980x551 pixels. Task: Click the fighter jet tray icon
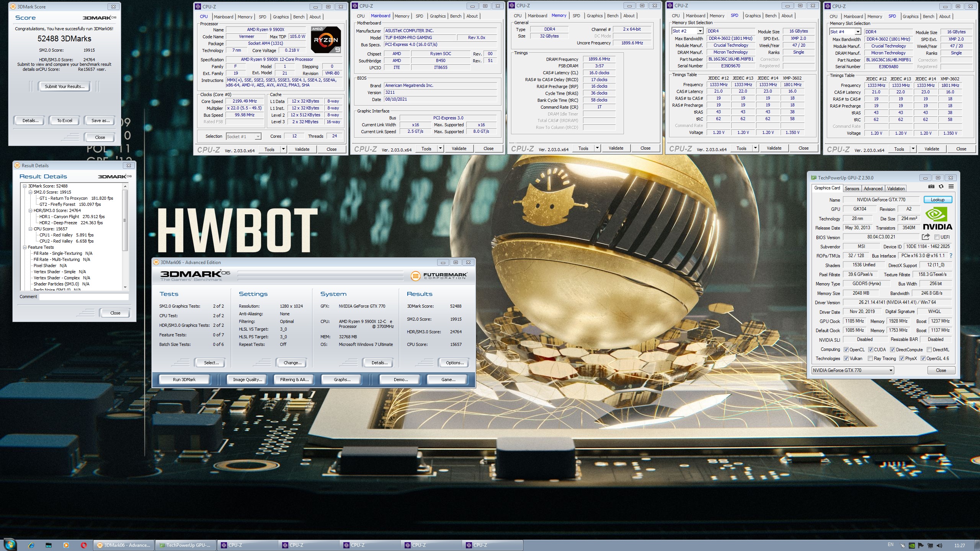(x=903, y=546)
